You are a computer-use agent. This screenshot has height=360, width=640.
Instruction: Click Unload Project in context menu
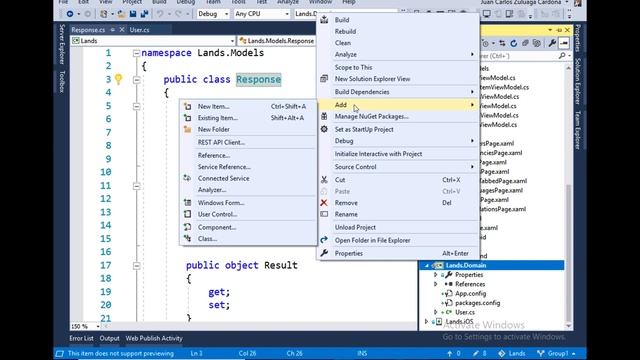398,227
